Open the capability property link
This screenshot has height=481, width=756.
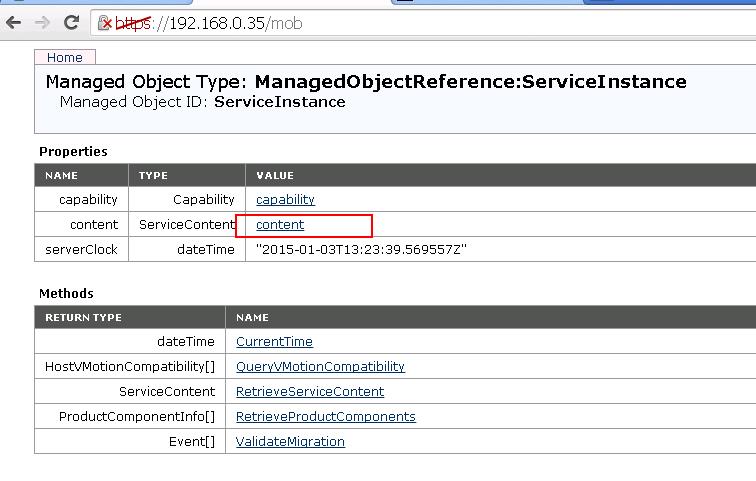tap(285, 200)
